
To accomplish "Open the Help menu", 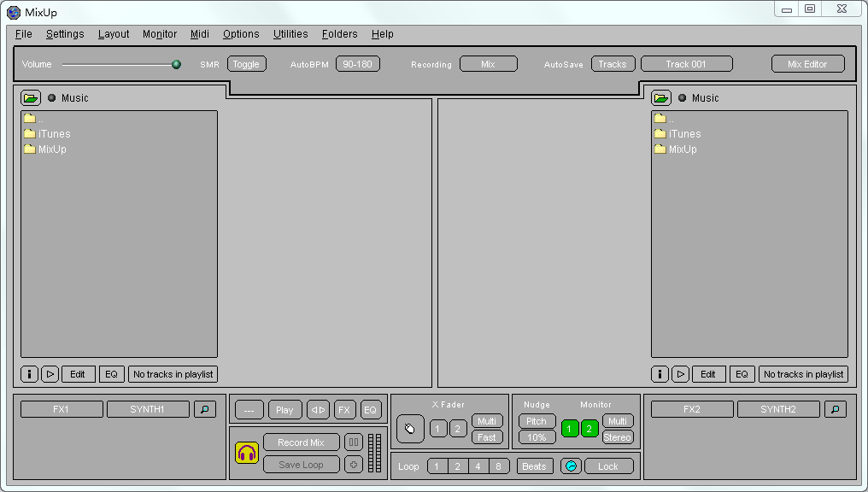I will [382, 34].
